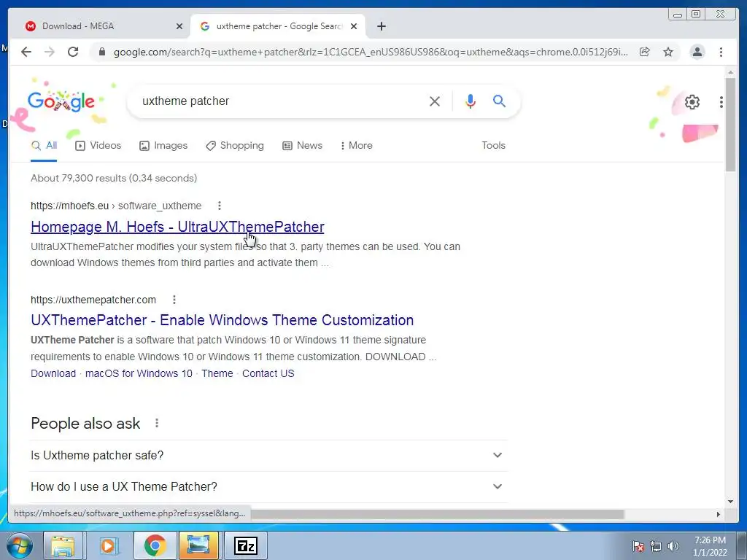The height and width of the screenshot is (560, 747).
Task: Open the Chrome profile avatar
Action: tap(697, 52)
